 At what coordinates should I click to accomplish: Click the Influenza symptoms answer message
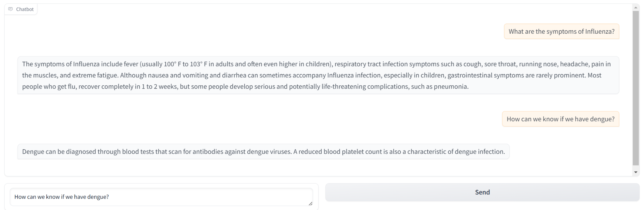(318, 75)
